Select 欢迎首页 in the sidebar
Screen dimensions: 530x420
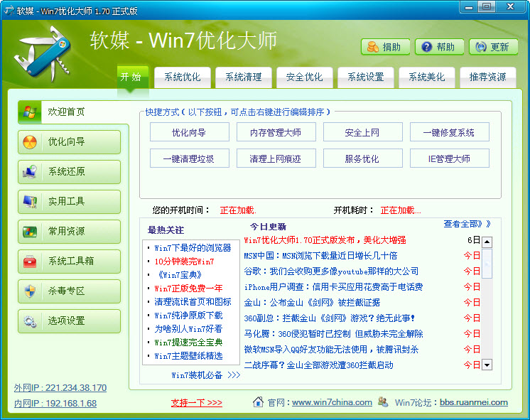pos(73,112)
